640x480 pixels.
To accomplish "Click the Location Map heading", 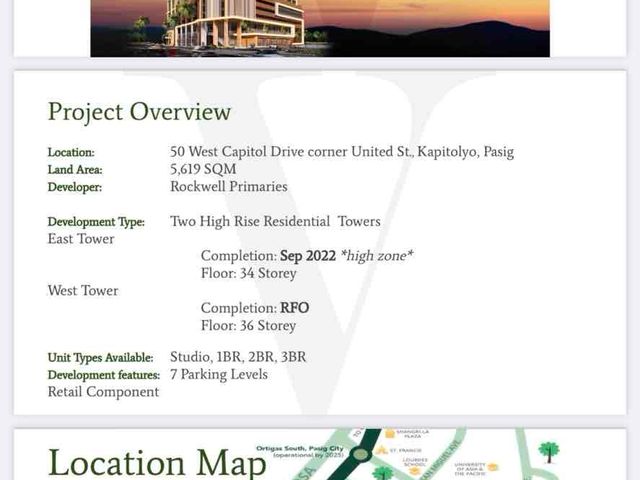I will pyautogui.click(x=157, y=462).
